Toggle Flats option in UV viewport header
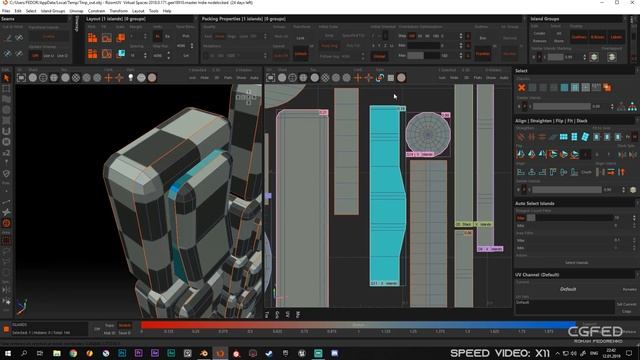The image size is (640, 360). tap(478, 78)
